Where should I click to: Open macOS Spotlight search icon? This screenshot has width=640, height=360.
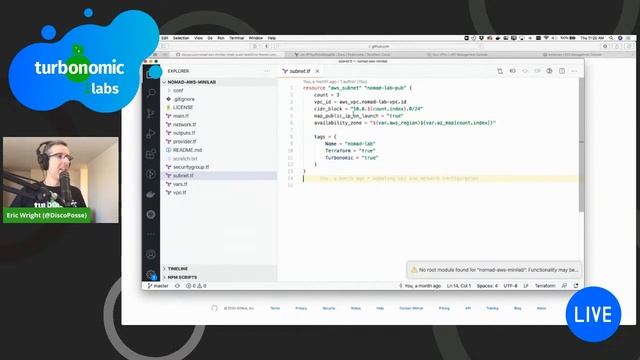[611, 38]
